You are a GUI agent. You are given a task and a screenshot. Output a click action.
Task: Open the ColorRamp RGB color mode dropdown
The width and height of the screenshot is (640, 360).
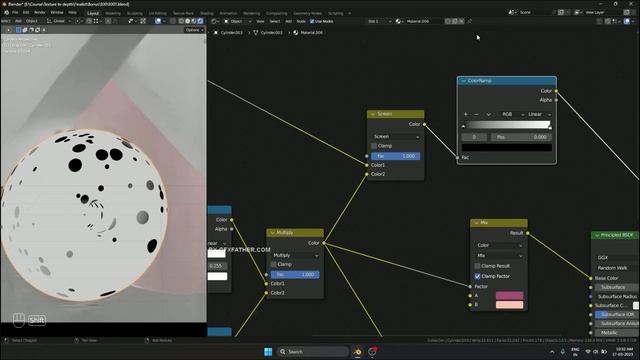pyautogui.click(x=513, y=114)
